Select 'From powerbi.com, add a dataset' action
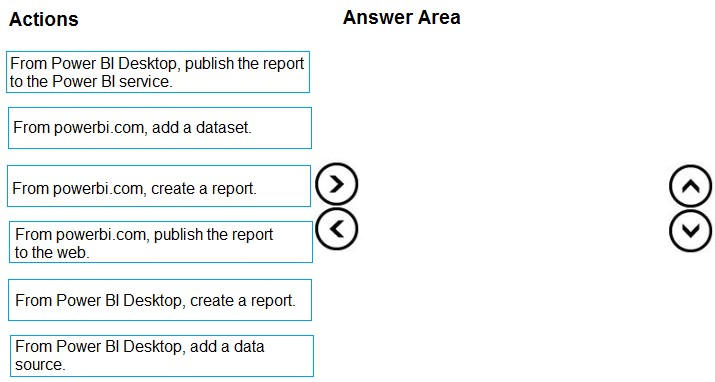Screen dimensions: 715x382 [160, 128]
